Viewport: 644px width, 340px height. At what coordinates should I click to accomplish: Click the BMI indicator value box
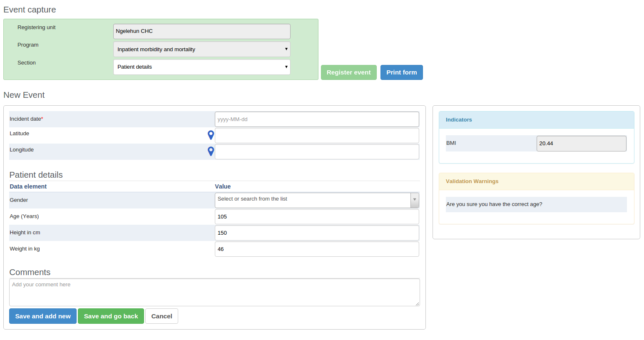click(581, 144)
